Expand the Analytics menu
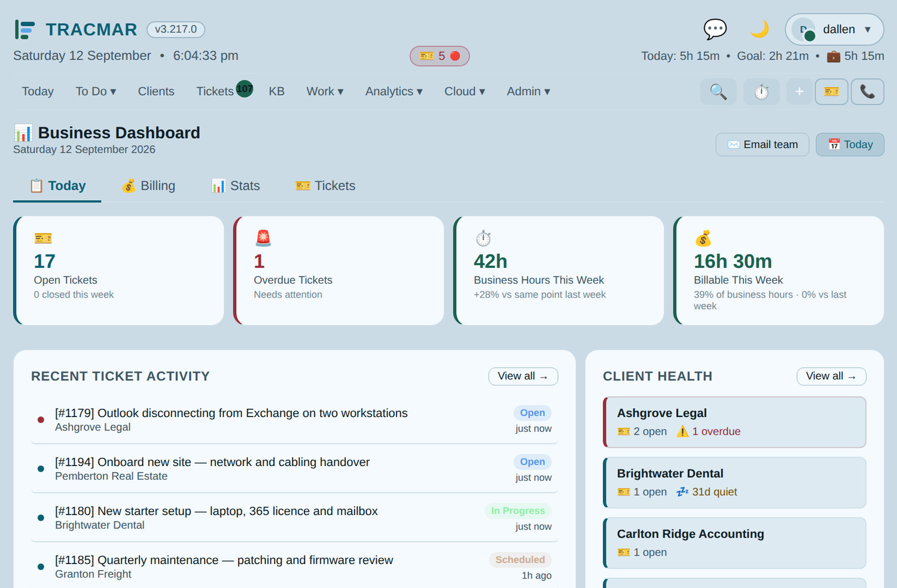 click(394, 91)
